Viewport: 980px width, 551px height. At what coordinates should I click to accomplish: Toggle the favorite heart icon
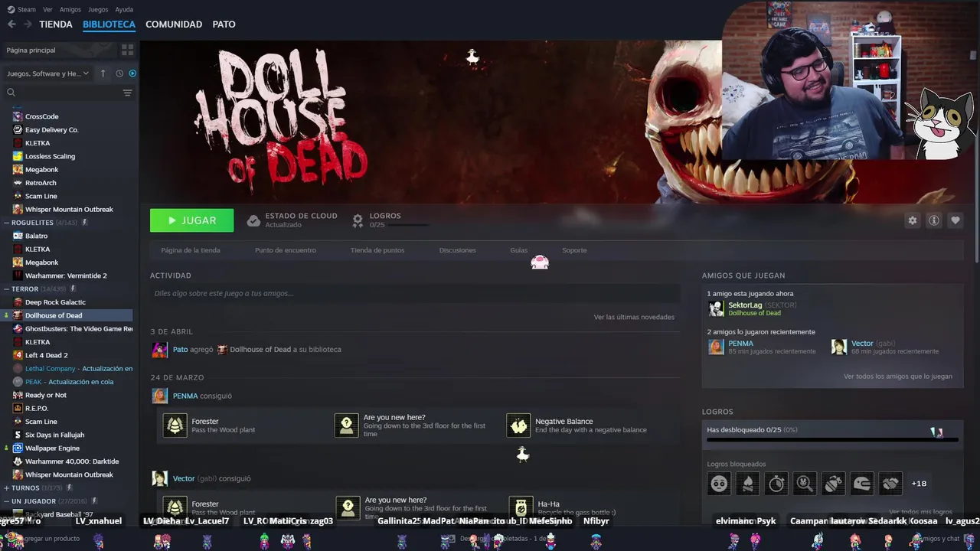pyautogui.click(x=955, y=220)
